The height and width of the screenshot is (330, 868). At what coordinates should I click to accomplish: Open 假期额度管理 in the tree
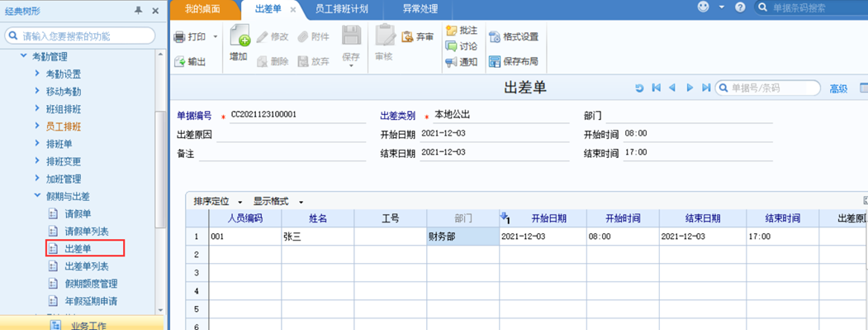(x=91, y=284)
